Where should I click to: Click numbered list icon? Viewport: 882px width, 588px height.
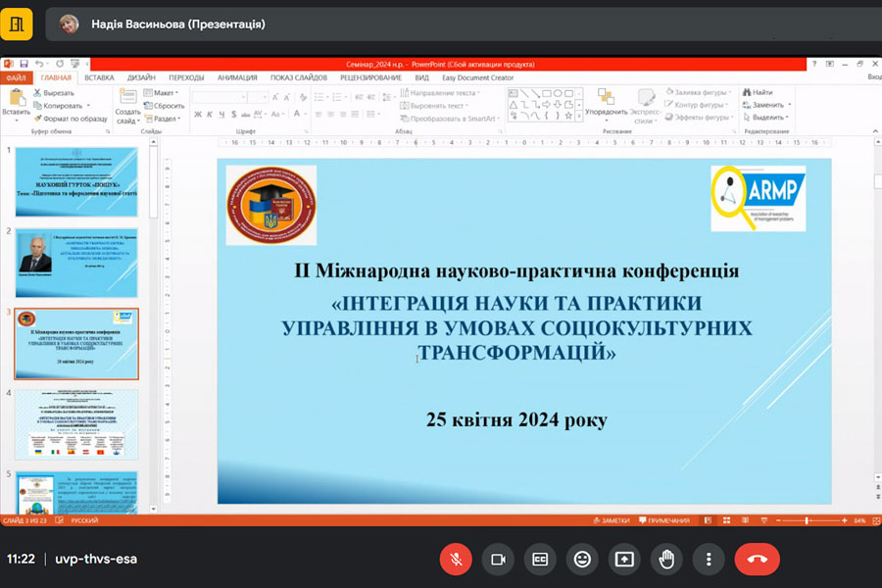[x=338, y=97]
